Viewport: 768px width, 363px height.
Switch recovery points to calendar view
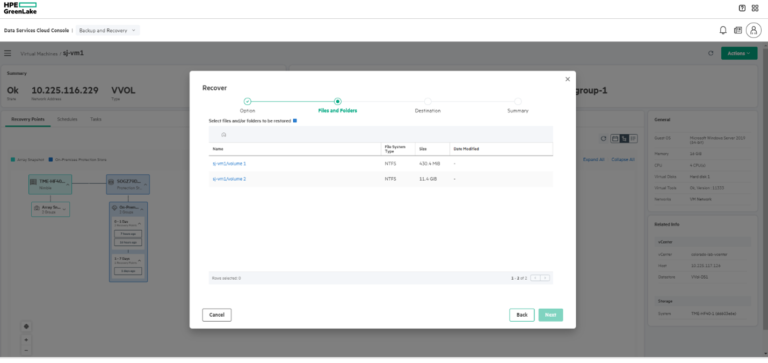615,139
